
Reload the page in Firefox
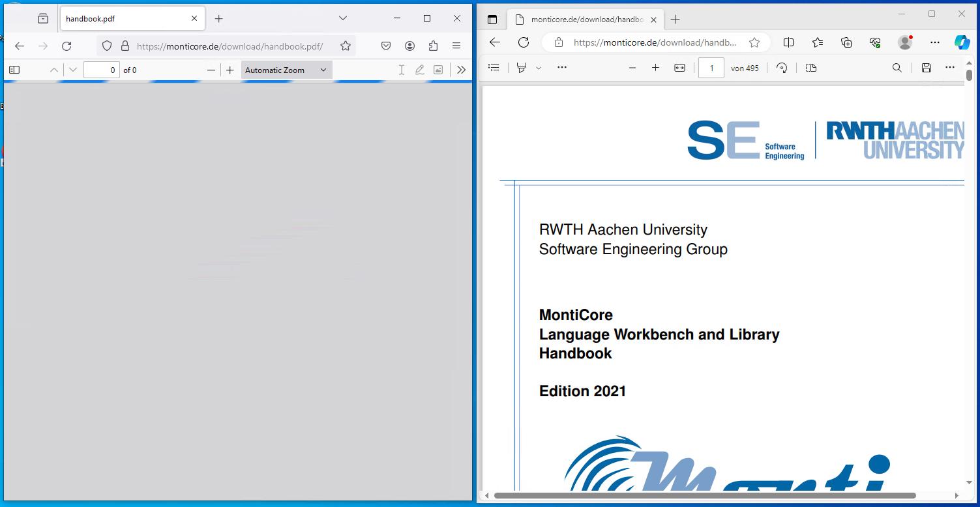click(x=67, y=46)
